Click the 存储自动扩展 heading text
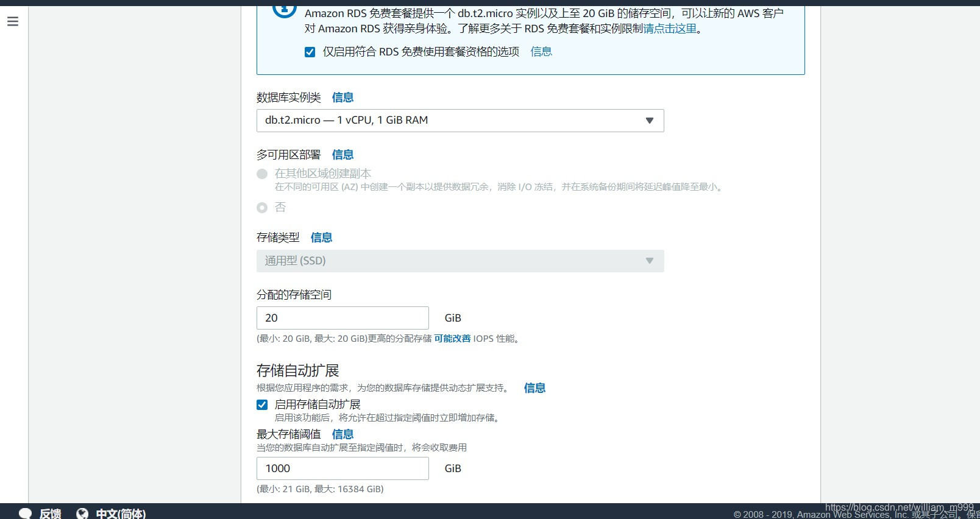Viewport: 980px width, 519px height. [297, 370]
